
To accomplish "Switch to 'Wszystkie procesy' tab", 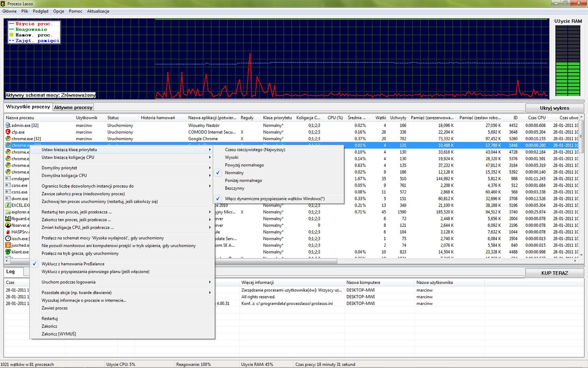I will (28, 107).
